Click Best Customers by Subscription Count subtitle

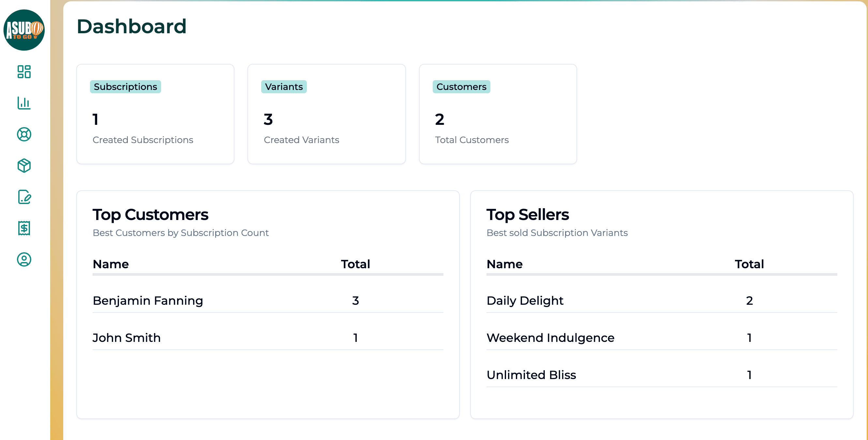click(181, 233)
